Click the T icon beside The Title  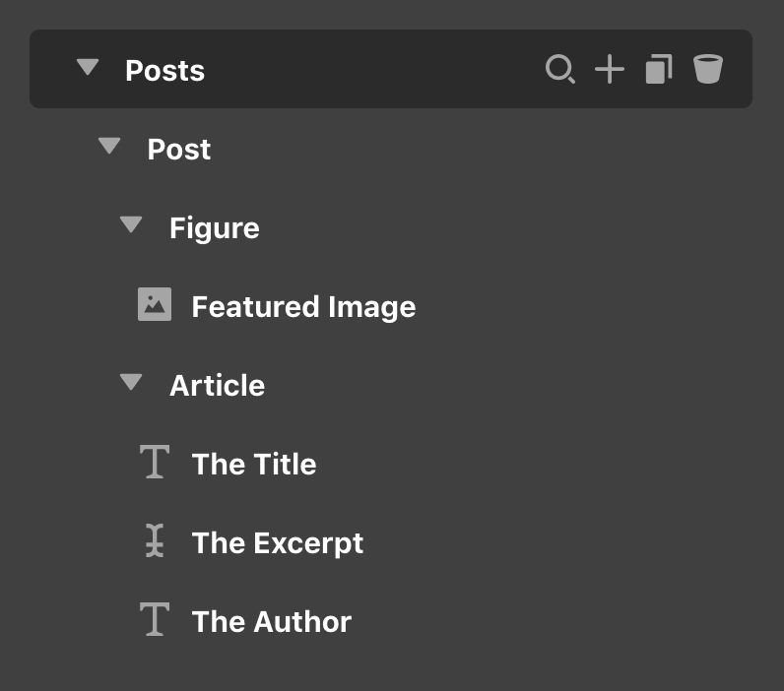click(155, 462)
